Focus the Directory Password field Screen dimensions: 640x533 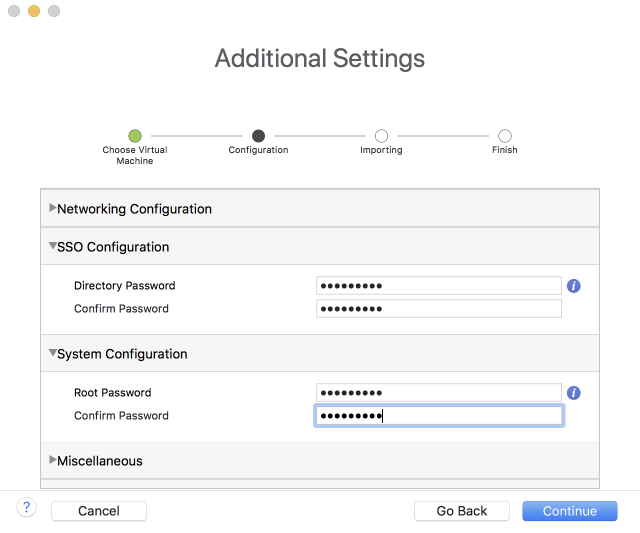[x=438, y=286]
